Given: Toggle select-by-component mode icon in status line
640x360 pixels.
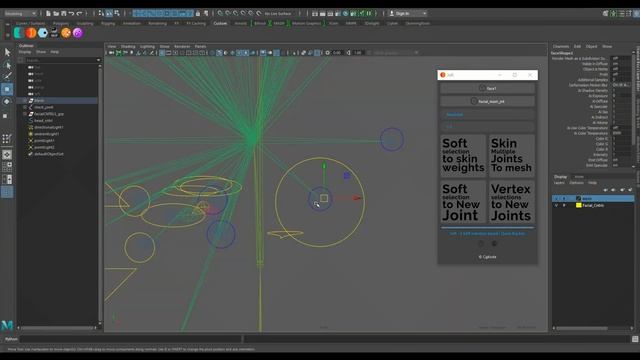Looking at the screenshot, I should pos(117,13).
